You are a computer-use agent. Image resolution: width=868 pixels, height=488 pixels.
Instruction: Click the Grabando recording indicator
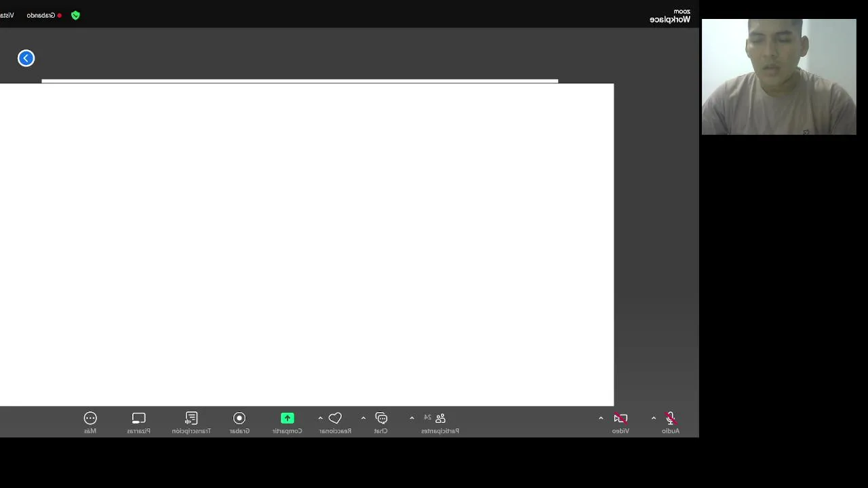tap(44, 15)
